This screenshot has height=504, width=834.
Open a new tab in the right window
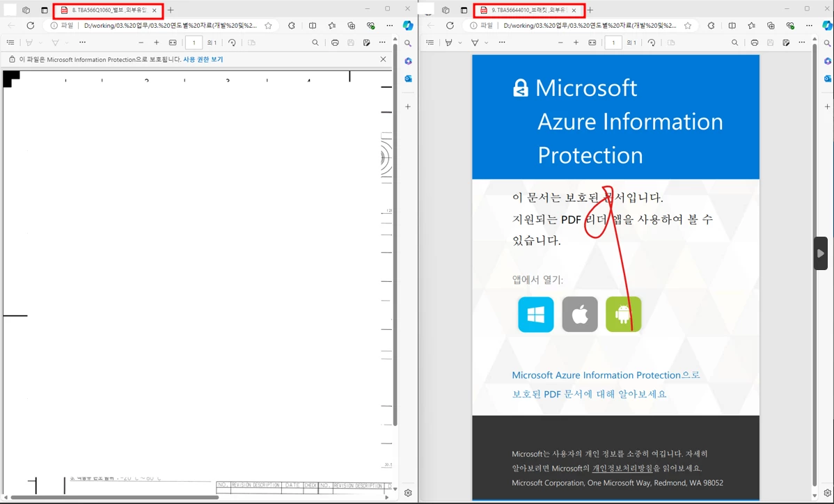pos(590,10)
